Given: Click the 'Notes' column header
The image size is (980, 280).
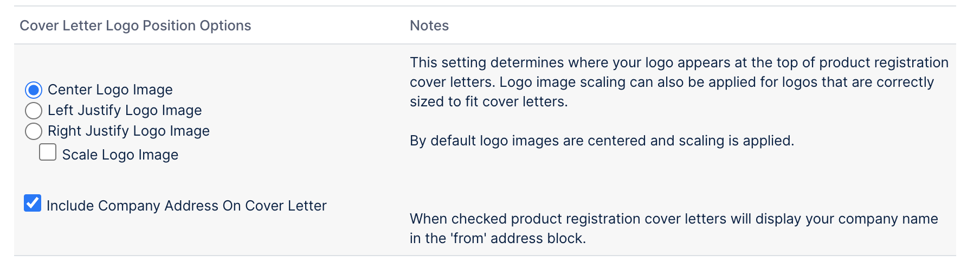Looking at the screenshot, I should pos(429,26).
